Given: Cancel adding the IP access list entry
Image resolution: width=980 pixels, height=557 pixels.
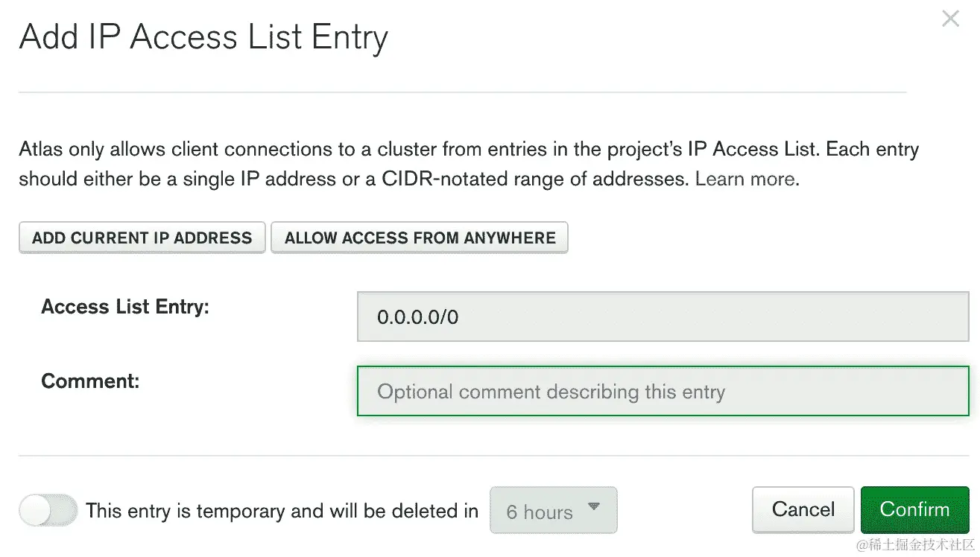Looking at the screenshot, I should coord(803,509).
